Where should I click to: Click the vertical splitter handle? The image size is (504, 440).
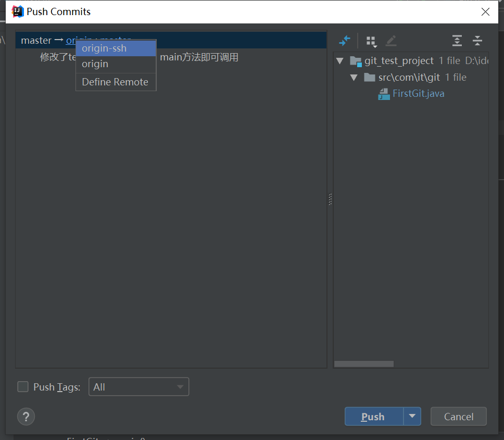pyautogui.click(x=330, y=199)
